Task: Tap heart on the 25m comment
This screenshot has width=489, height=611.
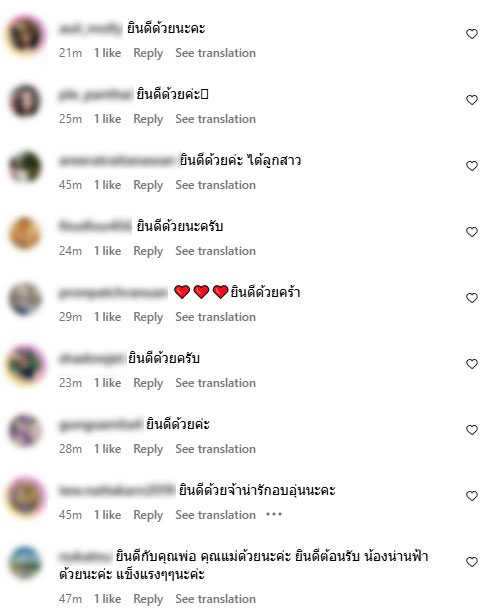Action: click(x=471, y=100)
